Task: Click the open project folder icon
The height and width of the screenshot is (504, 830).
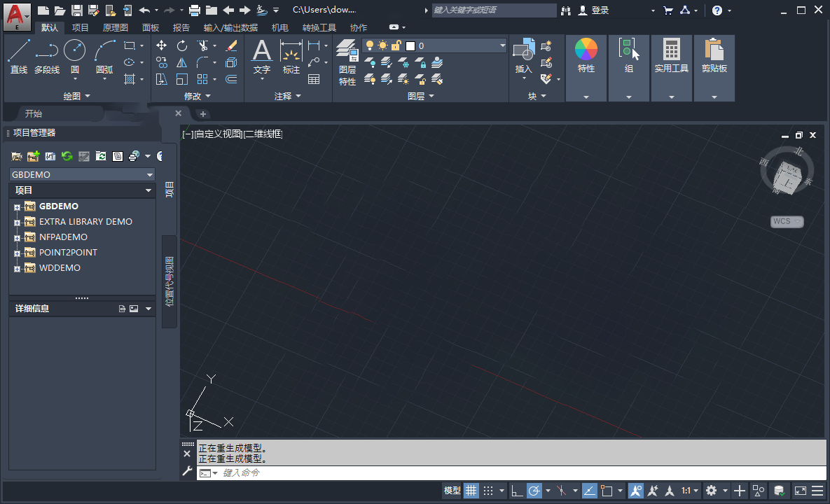Action: tap(16, 156)
